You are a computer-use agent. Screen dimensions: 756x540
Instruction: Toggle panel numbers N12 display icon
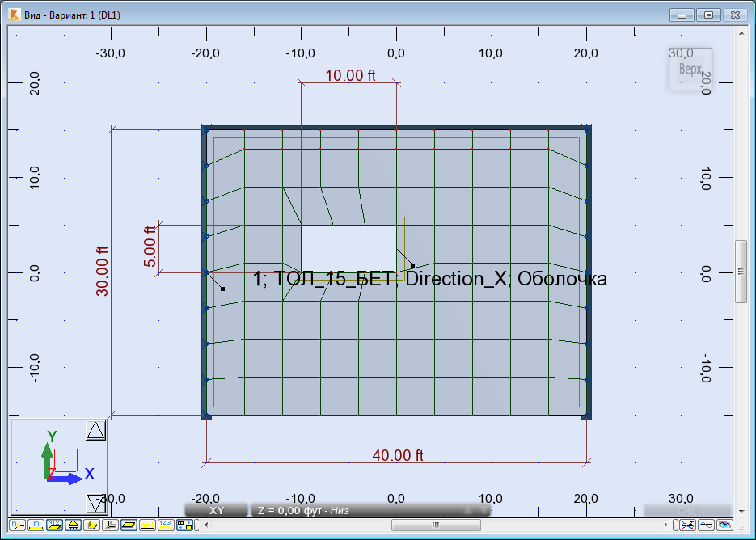pos(54,525)
